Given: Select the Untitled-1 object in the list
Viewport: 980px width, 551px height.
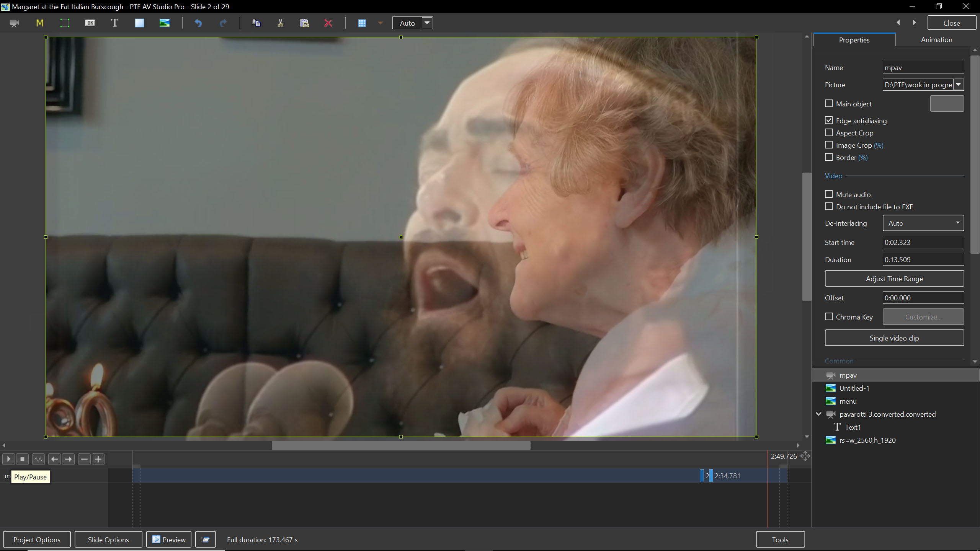Looking at the screenshot, I should 854,388.
